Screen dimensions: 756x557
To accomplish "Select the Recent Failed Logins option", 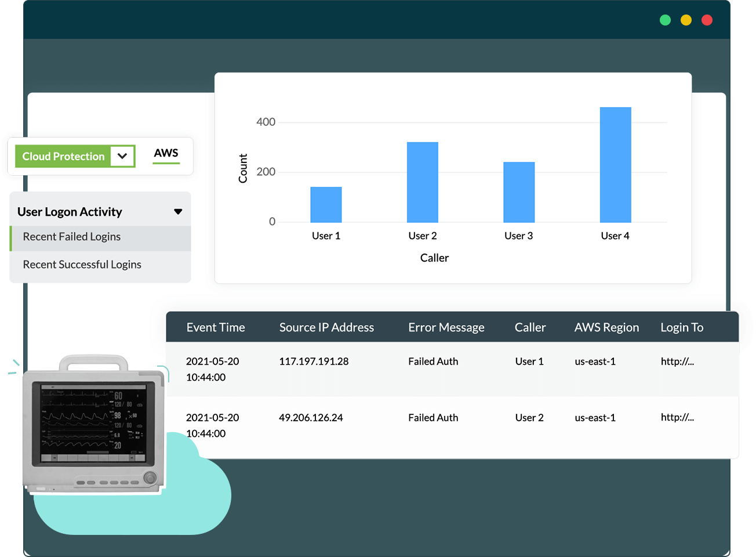I will [x=71, y=237].
